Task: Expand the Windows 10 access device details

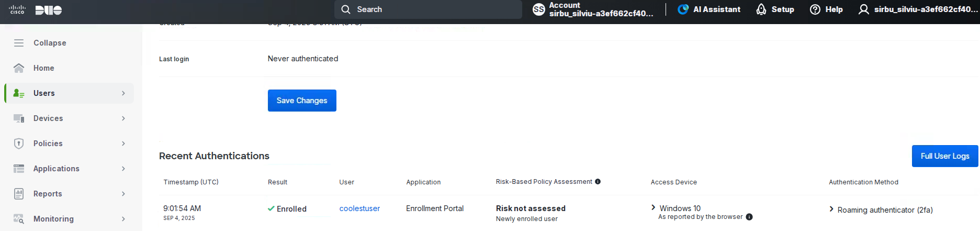Action: (x=654, y=207)
